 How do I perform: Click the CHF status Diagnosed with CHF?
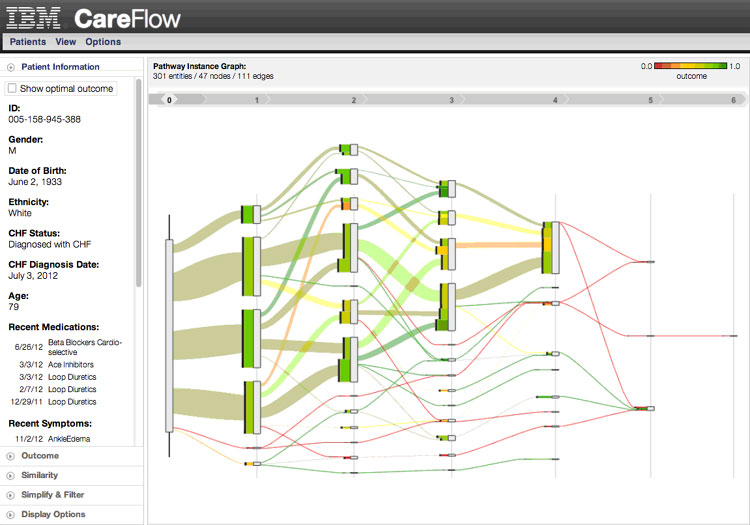49,244
